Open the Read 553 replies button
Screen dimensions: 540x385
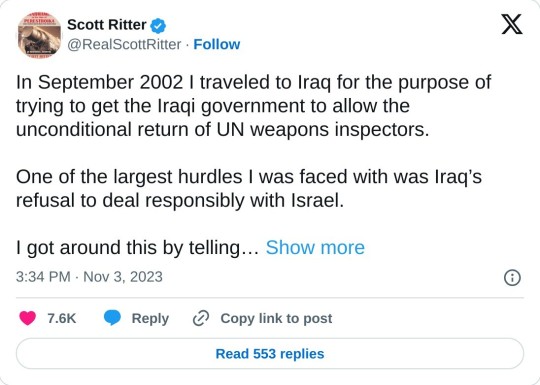pyautogui.click(x=270, y=354)
